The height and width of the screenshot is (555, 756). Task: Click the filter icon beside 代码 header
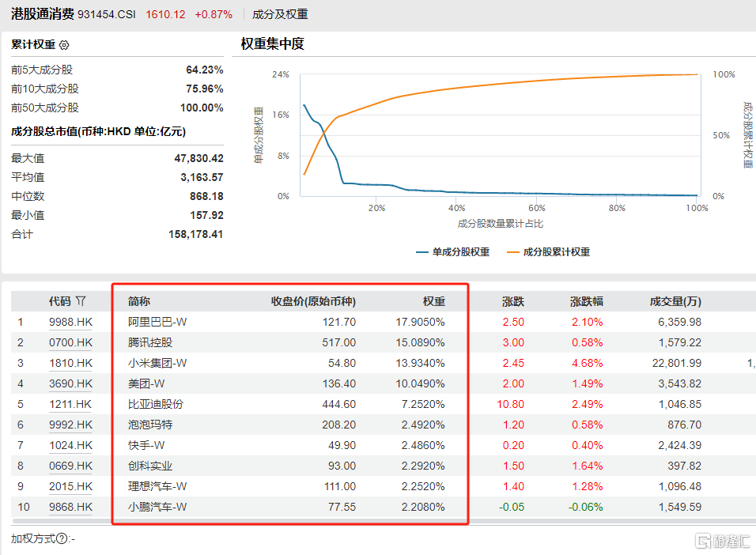(81, 301)
